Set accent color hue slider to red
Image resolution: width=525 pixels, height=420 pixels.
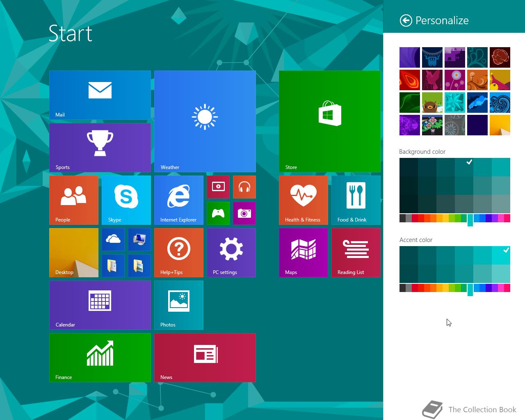[415, 288]
